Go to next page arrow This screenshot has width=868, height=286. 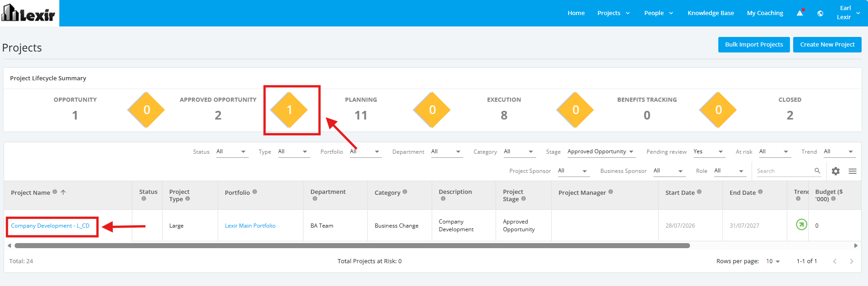point(852,261)
